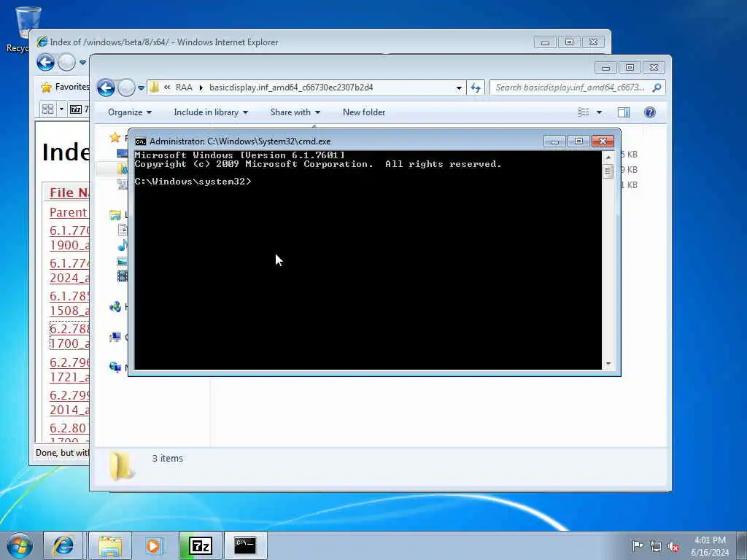Go back in Internet Explorer window
Image resolution: width=747 pixels, height=560 pixels.
click(46, 63)
